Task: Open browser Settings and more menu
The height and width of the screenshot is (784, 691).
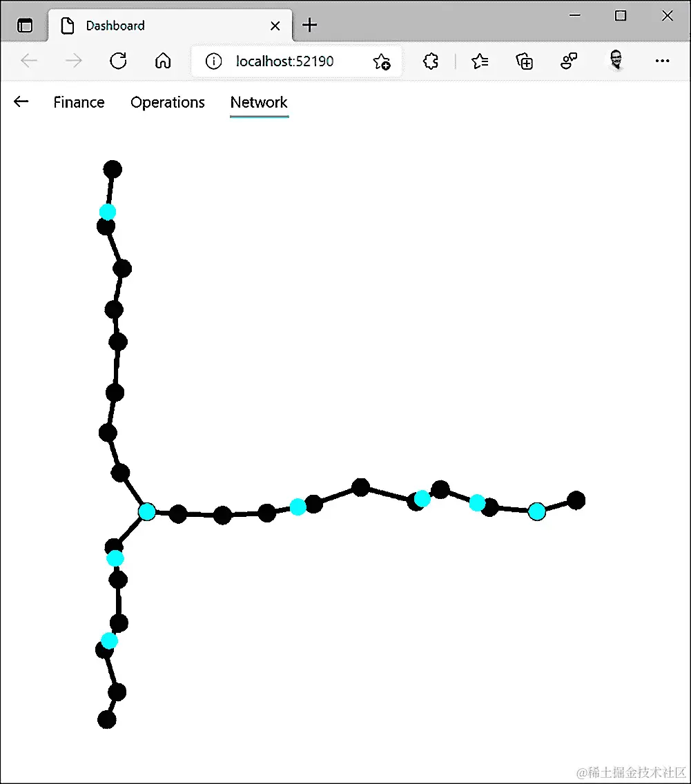Action: [662, 61]
